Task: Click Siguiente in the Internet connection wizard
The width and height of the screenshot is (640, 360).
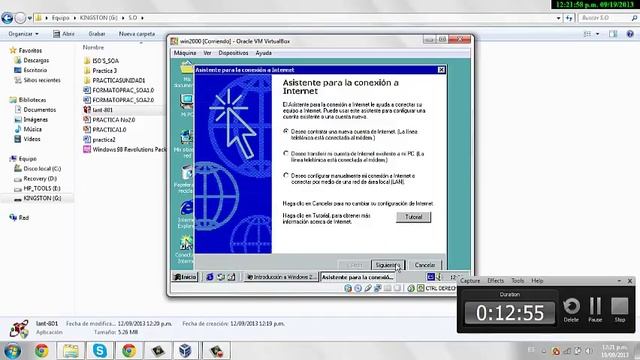Action: click(387, 265)
